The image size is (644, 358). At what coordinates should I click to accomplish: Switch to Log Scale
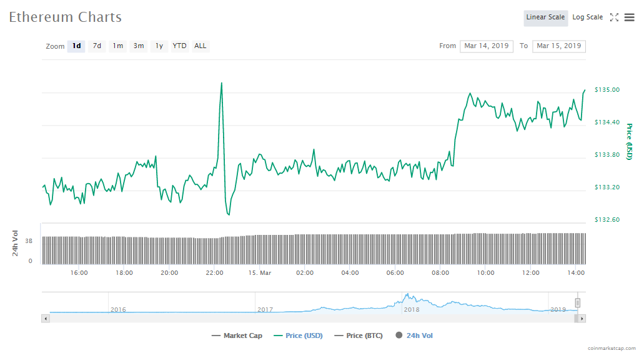587,17
